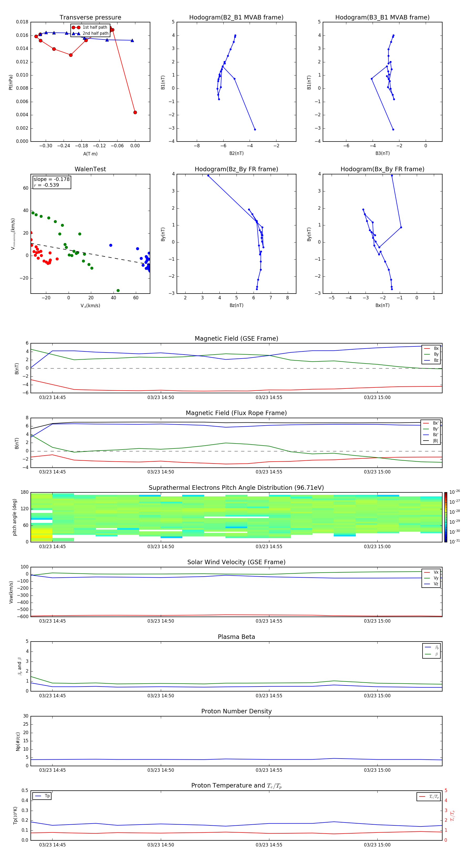
Task: Click 'Bz' in the GSE magnetic field legend
Action: [x=436, y=360]
